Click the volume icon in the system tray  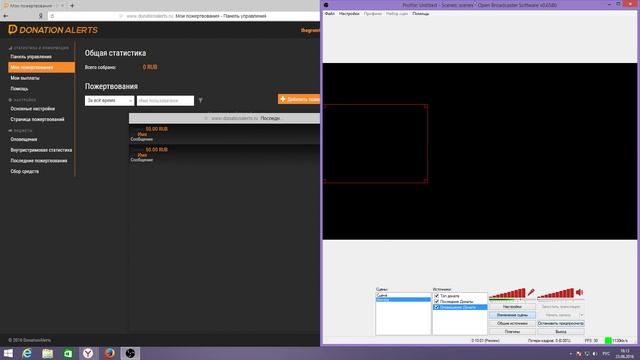(595, 353)
